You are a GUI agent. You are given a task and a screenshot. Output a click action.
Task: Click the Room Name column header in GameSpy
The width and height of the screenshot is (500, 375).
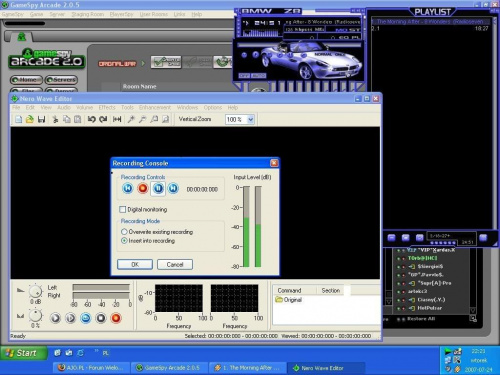click(139, 86)
